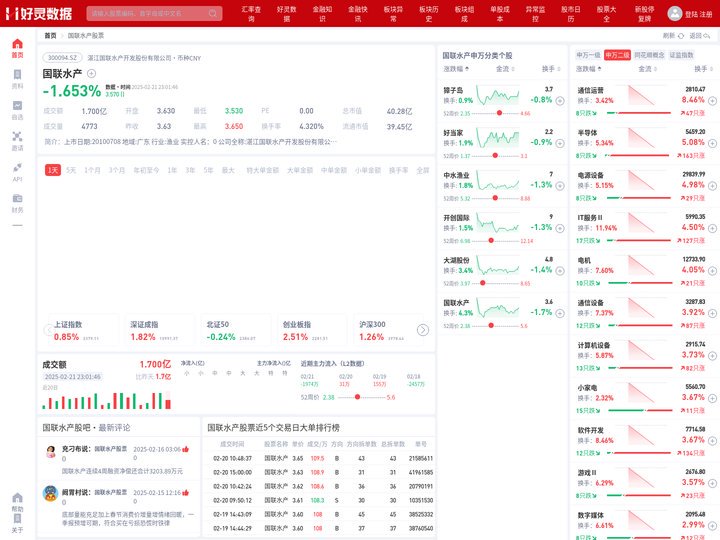Sort sector list by 换手
The height and width of the screenshot is (540, 720).
click(703, 69)
